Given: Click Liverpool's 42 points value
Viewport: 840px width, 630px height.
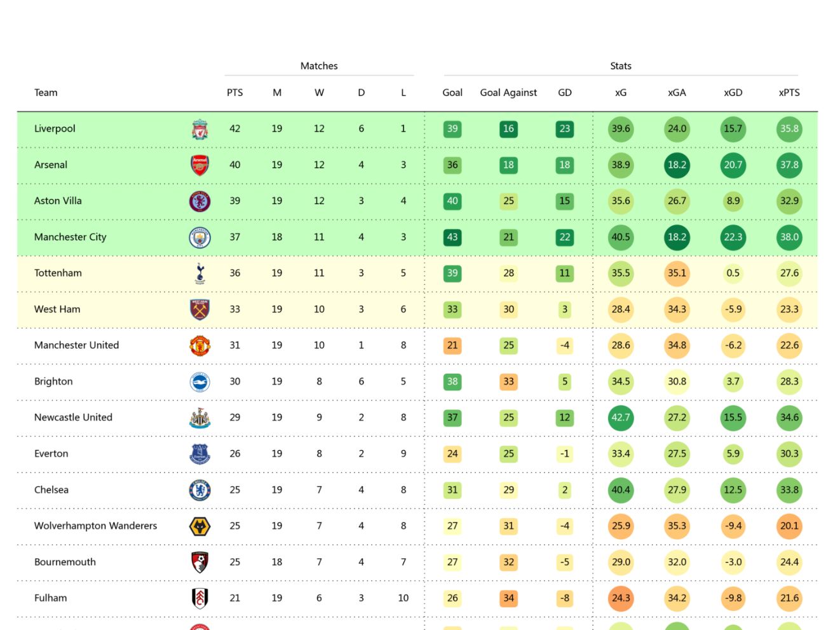Looking at the screenshot, I should point(234,129).
